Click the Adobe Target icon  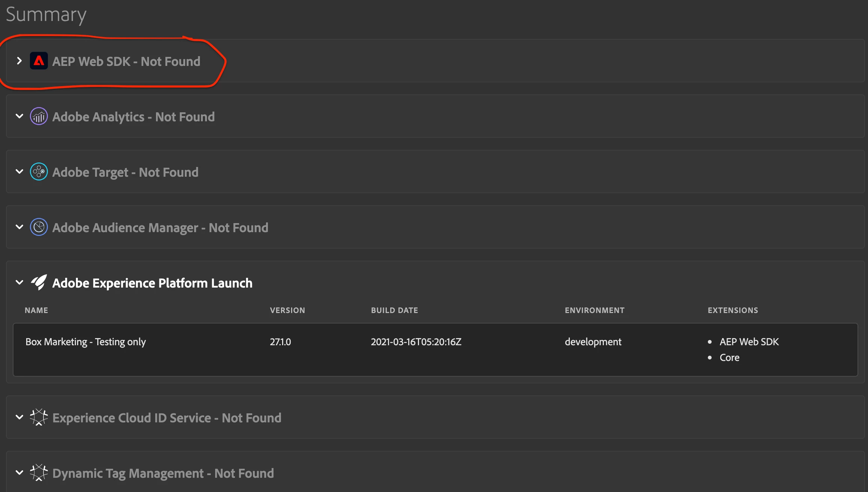tap(39, 172)
